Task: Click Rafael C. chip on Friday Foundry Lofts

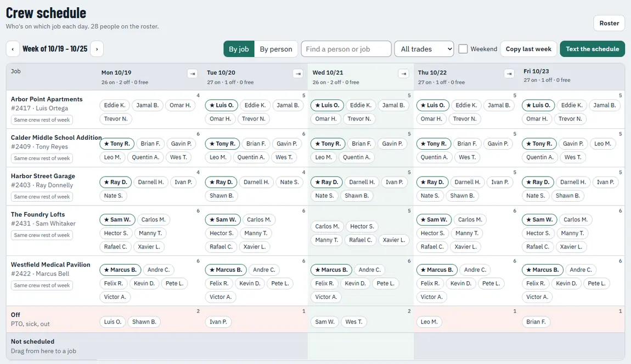Action: (538, 247)
